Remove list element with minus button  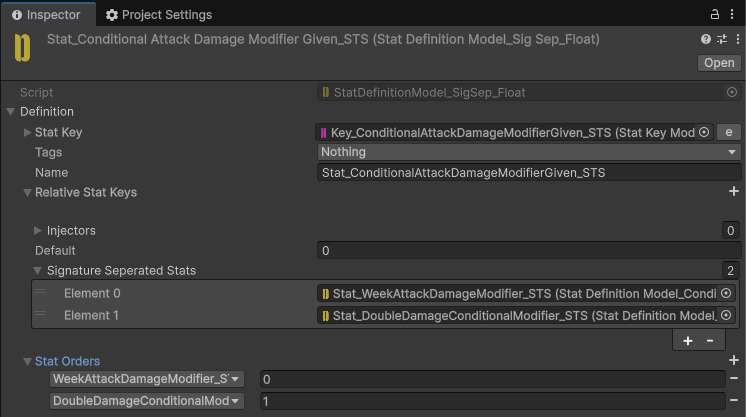[x=710, y=341]
